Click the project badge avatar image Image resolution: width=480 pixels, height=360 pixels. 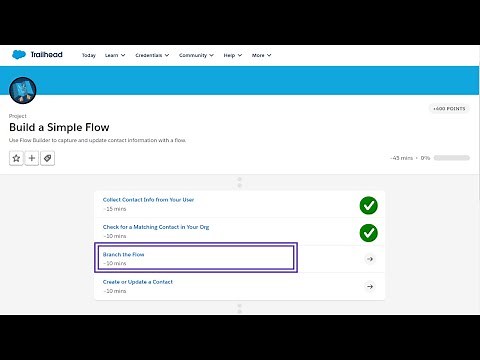[23, 90]
